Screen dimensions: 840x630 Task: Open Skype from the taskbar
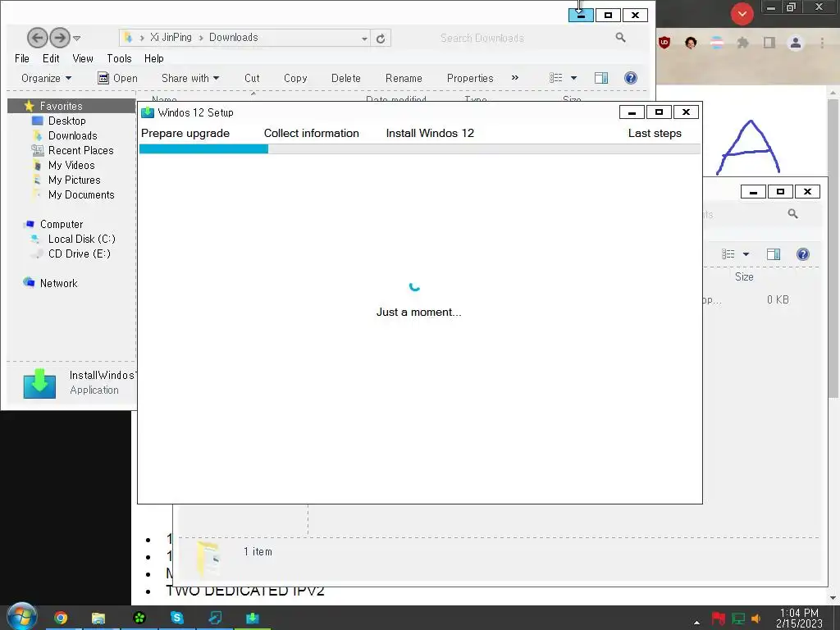click(177, 618)
